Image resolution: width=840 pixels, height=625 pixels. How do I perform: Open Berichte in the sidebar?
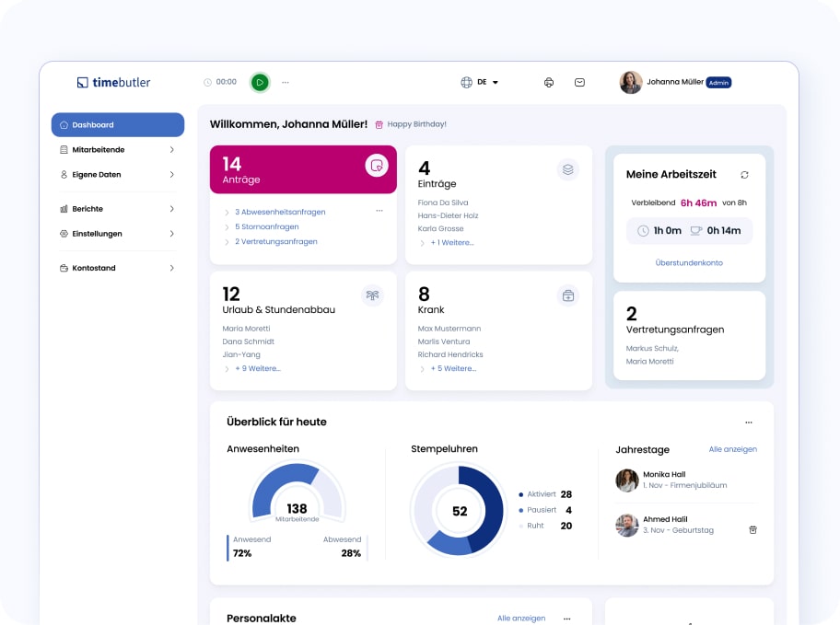coord(118,209)
